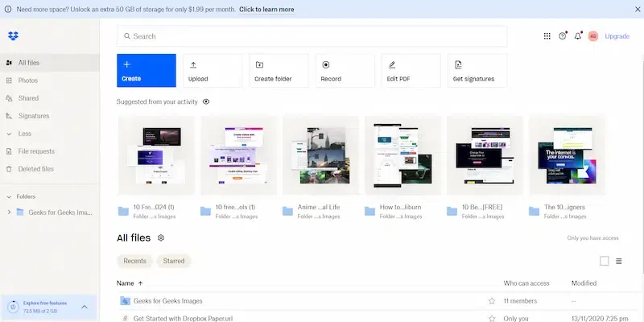Open Geeks for Geeks Images in file list

point(168,301)
